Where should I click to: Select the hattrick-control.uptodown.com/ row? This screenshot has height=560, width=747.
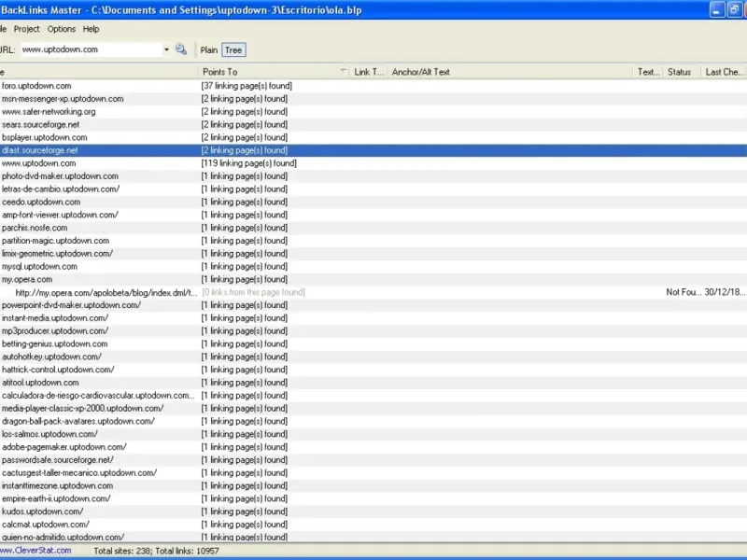coord(373,369)
